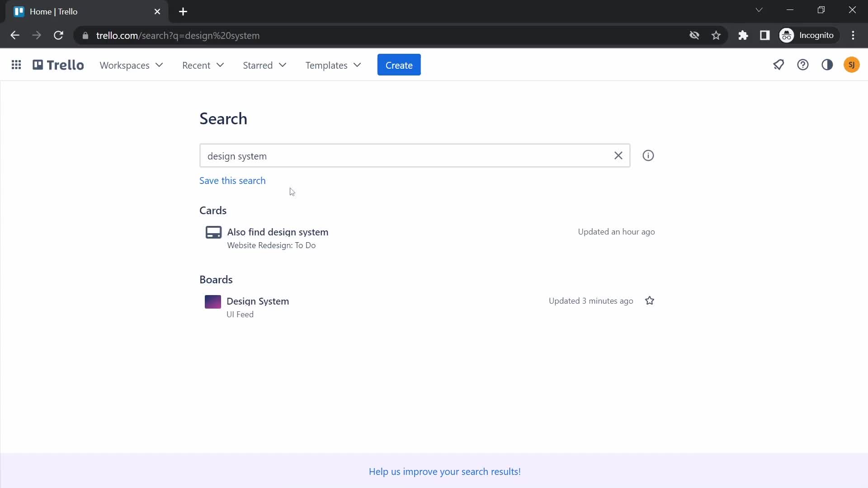Click Save this search link
Image resolution: width=868 pixels, height=488 pixels.
[232, 181]
